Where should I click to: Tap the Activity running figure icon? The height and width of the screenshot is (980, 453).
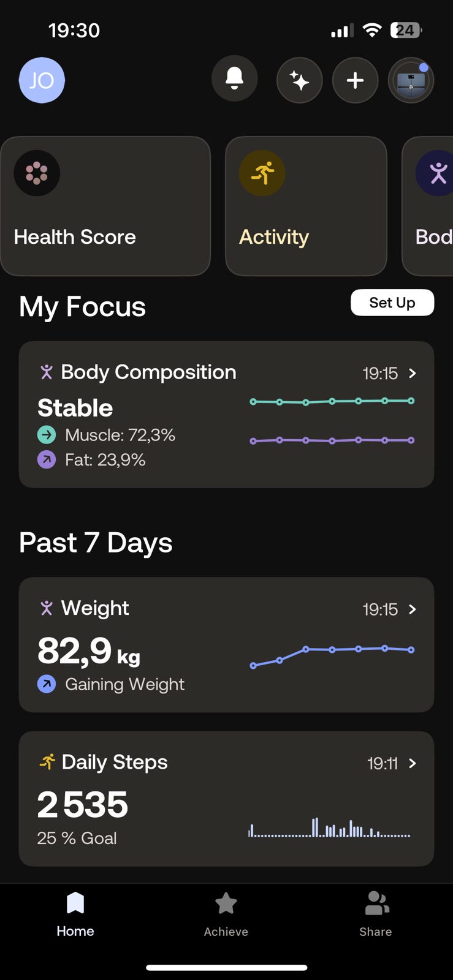(x=262, y=173)
